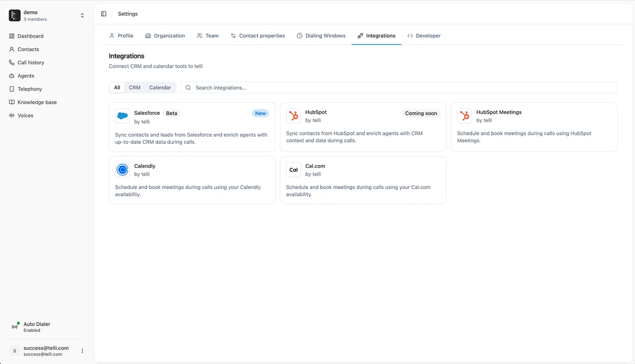The image size is (635, 364).
Task: Click the Salesforce Beta badge
Action: coord(172,113)
